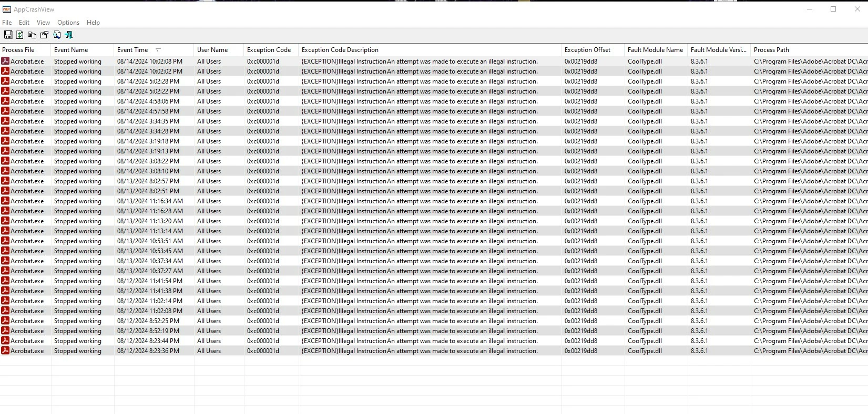Sort by the Process File column header

[25, 50]
